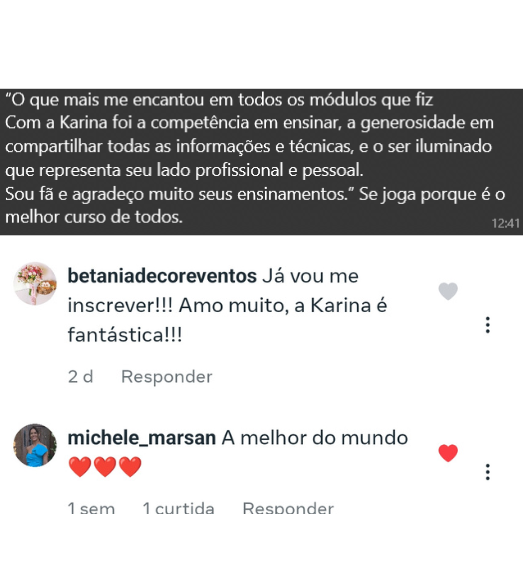The height and width of the screenshot is (566, 523).
Task: Click the three red heart emojis
Action: (105, 467)
